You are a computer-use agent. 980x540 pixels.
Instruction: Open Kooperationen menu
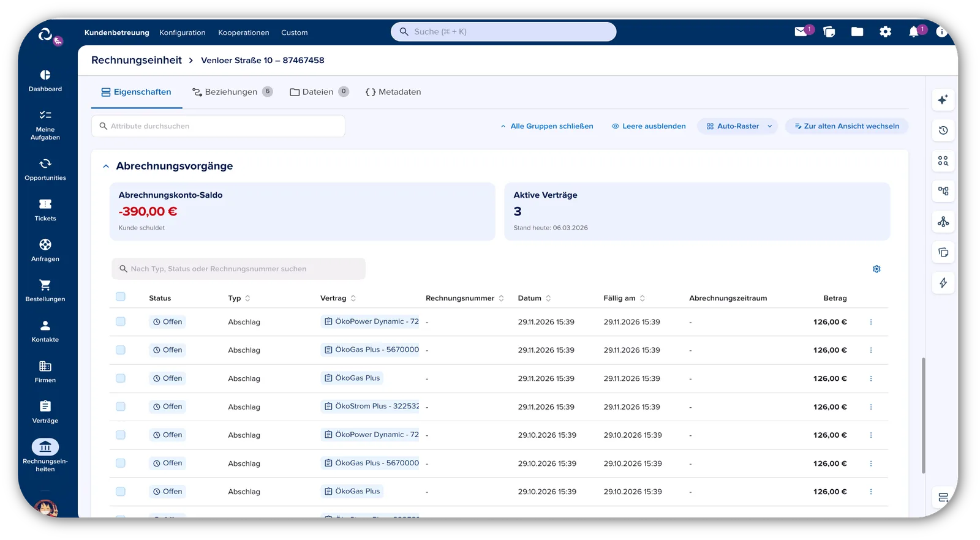(x=244, y=32)
